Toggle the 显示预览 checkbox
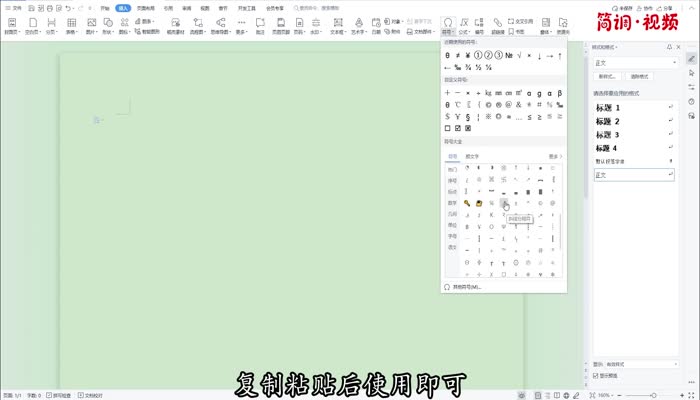Image resolution: width=700 pixels, height=400 pixels. click(x=596, y=376)
